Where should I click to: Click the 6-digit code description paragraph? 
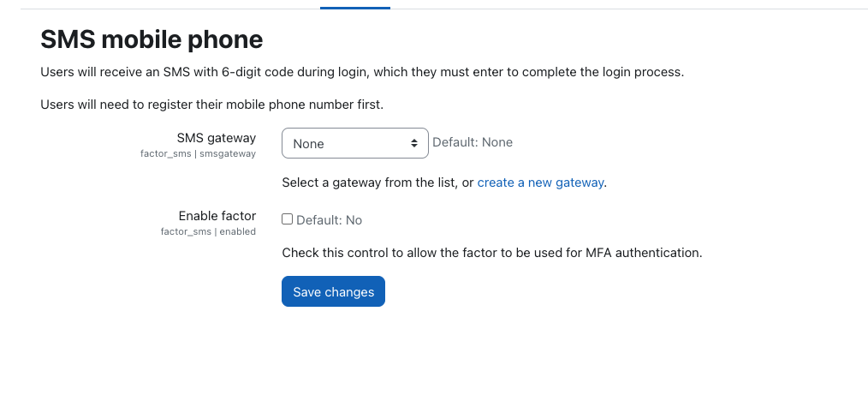[x=362, y=72]
